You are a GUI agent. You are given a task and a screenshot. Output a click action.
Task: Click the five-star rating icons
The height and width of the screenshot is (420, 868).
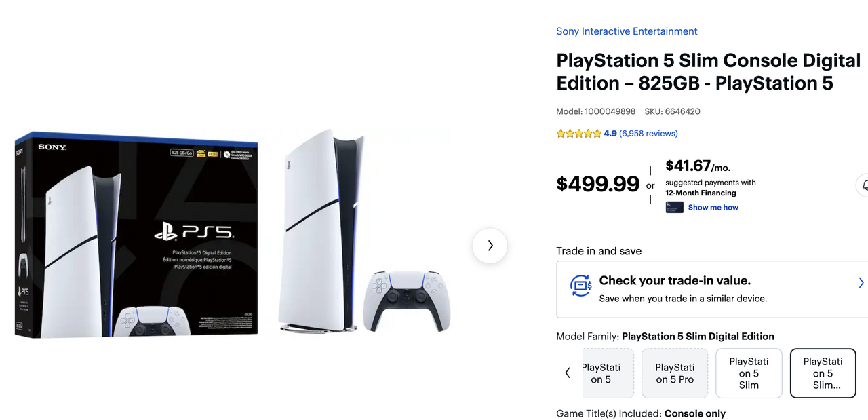(x=578, y=134)
